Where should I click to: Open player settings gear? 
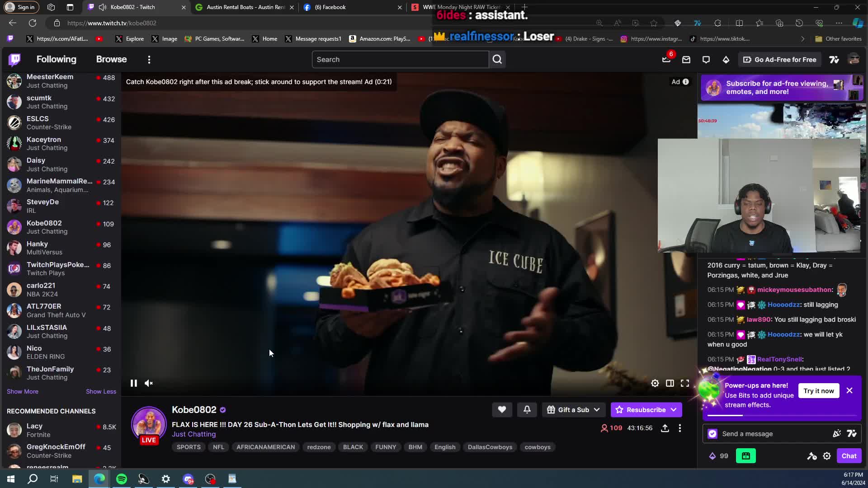(x=655, y=383)
